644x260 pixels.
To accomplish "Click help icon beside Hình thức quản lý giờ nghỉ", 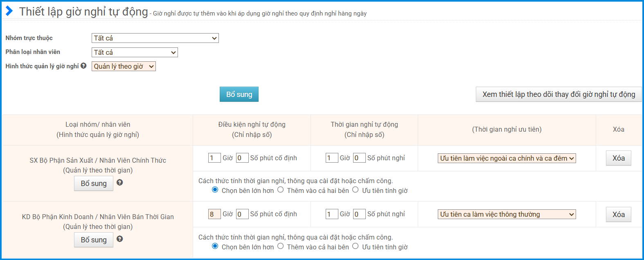I will click(x=83, y=66).
